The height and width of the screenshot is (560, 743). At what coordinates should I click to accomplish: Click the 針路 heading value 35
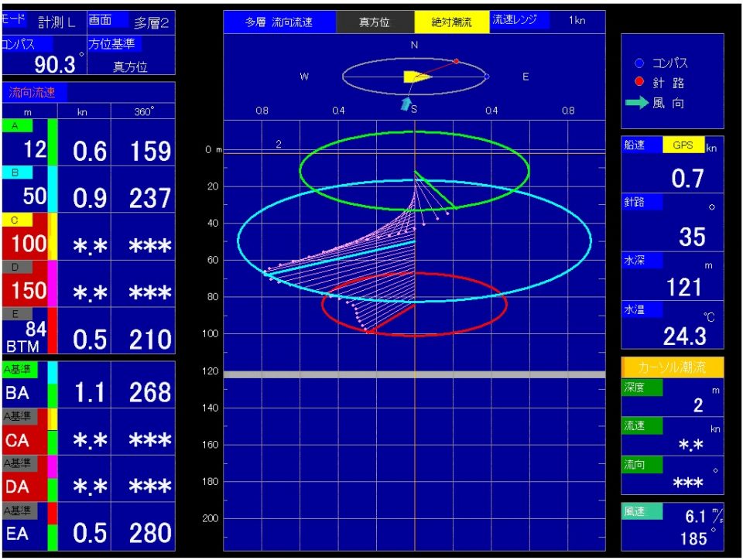coord(692,237)
